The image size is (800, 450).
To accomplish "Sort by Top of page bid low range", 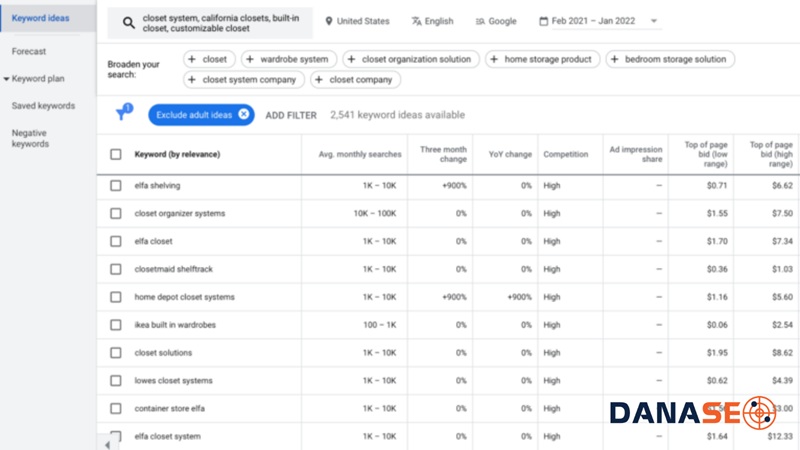I will pos(706,154).
